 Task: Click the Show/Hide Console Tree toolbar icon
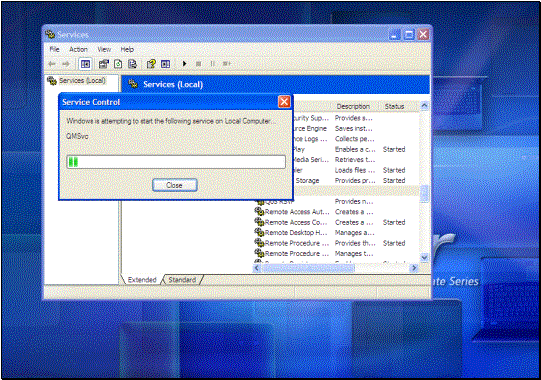[85, 64]
